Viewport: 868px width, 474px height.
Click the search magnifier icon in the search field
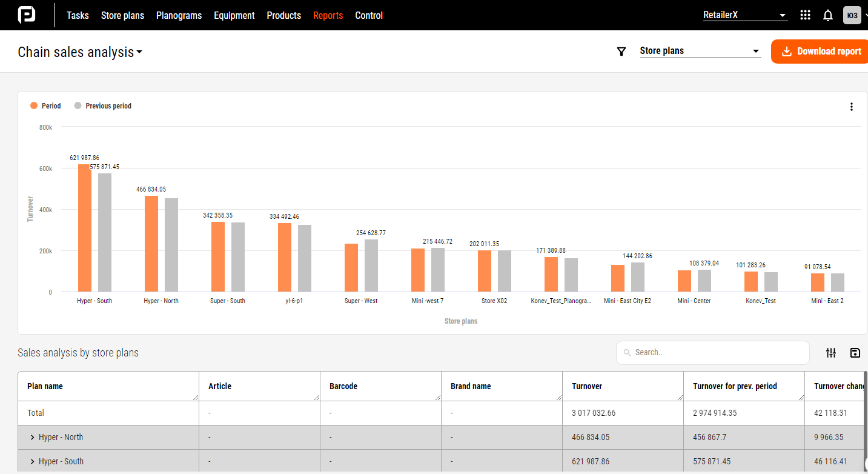[x=627, y=352]
